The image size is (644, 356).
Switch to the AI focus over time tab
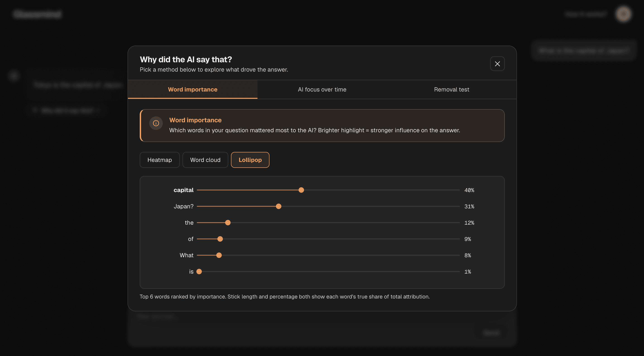(322, 89)
